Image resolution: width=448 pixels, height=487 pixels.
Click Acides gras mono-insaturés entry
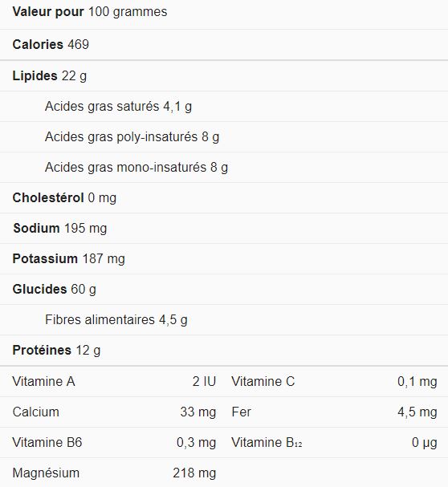(136, 168)
